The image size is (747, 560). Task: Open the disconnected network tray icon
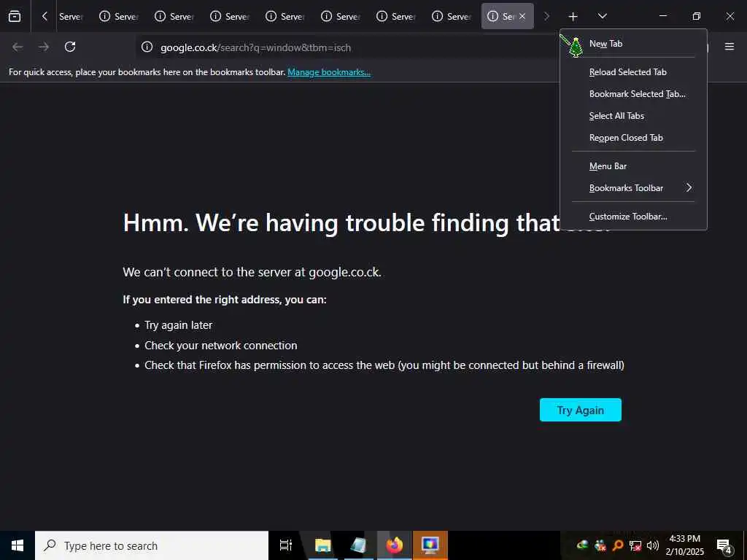pos(635,545)
